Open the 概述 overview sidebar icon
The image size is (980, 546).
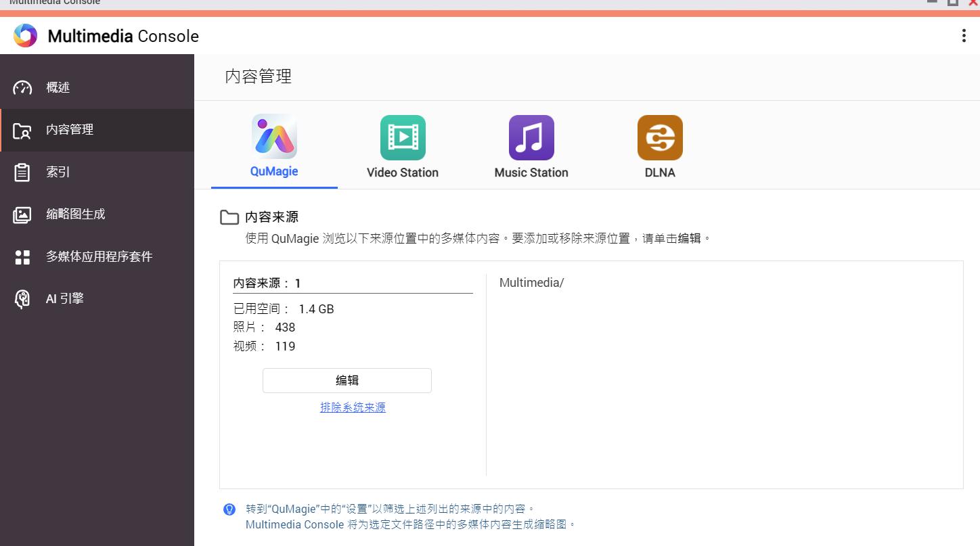22,87
